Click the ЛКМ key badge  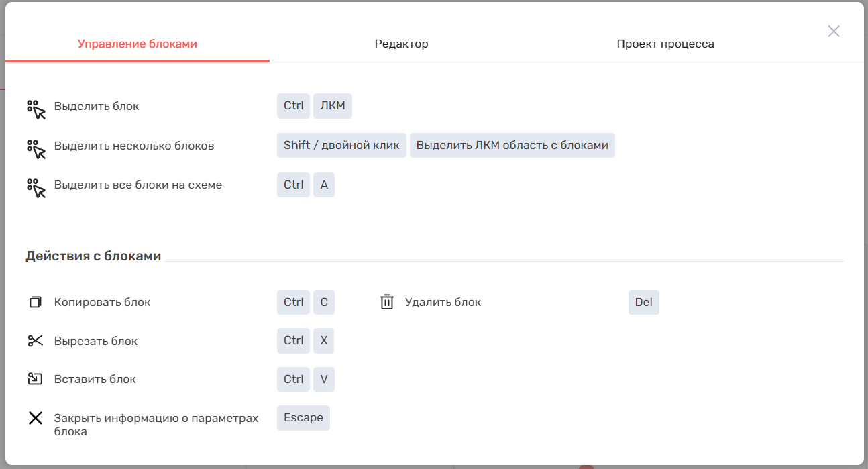(x=333, y=106)
